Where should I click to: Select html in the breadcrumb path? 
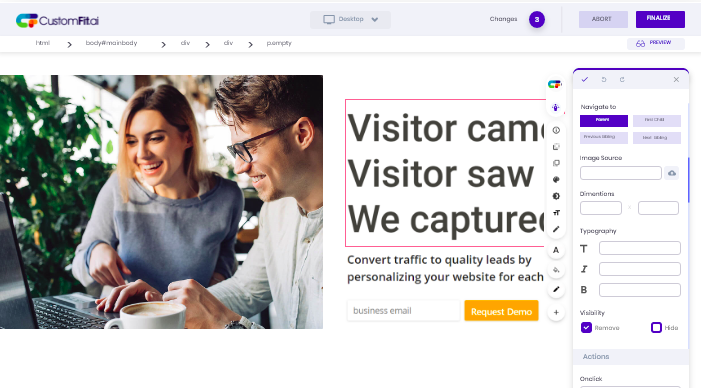click(x=42, y=43)
